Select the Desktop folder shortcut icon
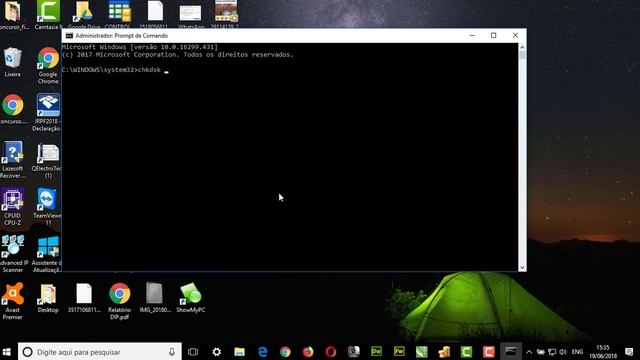The image size is (640, 360). [48, 298]
